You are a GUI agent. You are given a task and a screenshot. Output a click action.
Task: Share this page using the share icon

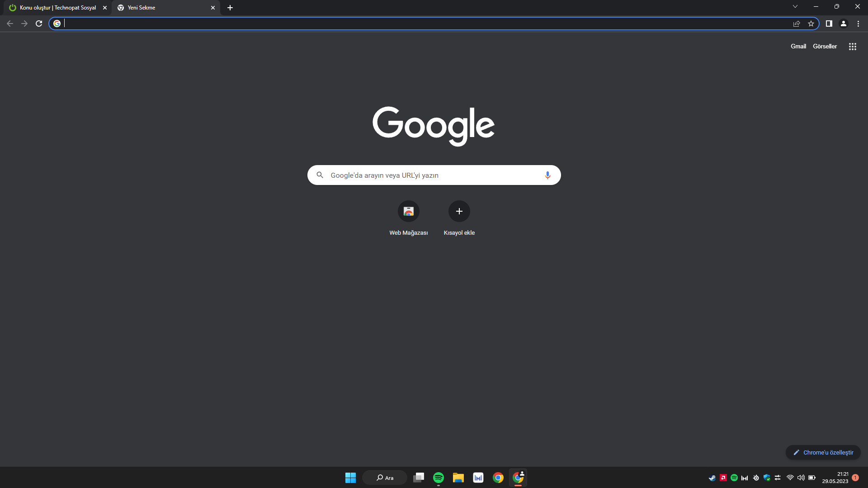coord(797,24)
